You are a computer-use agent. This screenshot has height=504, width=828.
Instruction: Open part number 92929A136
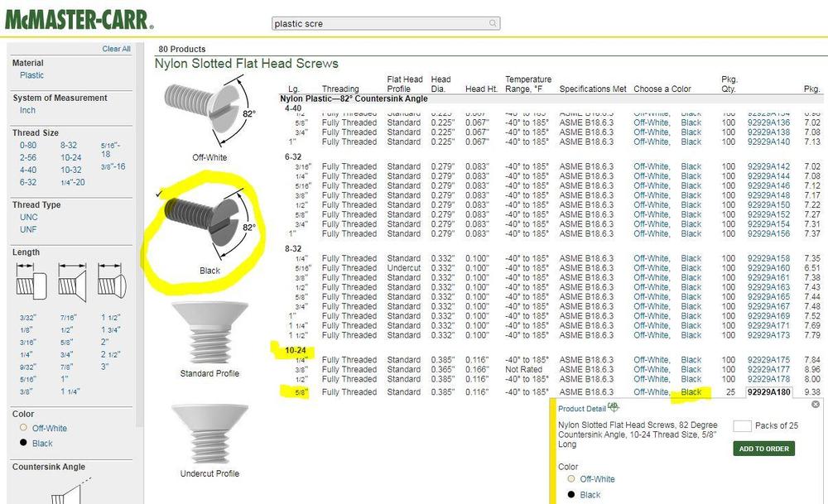768,122
